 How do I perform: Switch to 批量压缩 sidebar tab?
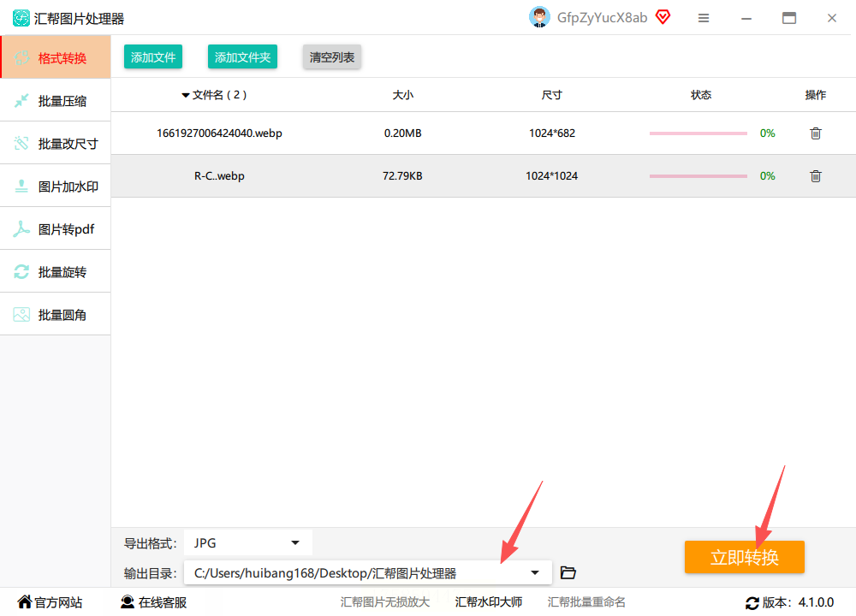click(55, 101)
